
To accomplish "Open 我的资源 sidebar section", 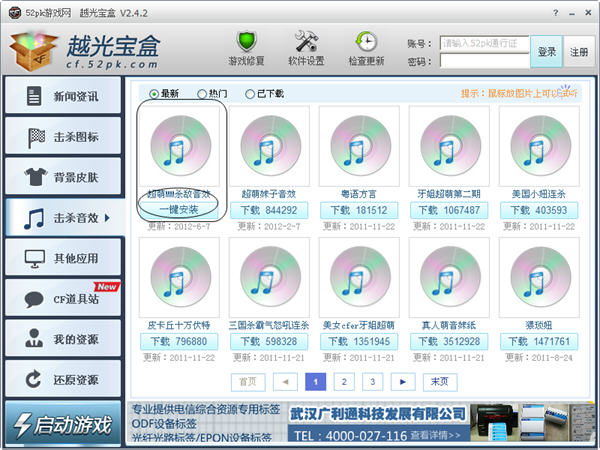I will point(64,339).
